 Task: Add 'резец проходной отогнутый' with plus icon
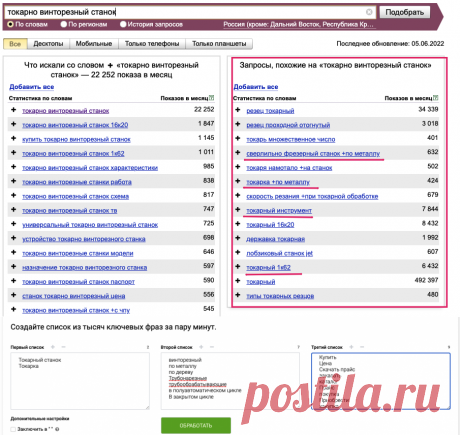pyautogui.click(x=238, y=124)
